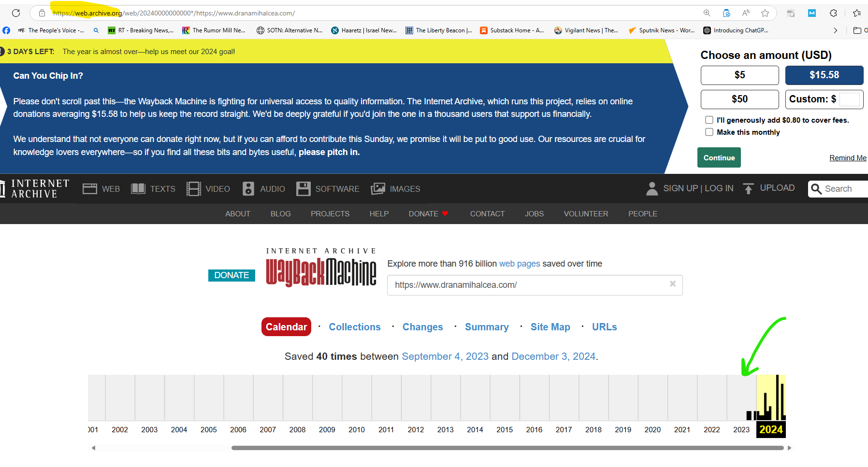The image size is (868, 467).
Task: Click the TEXTS book icon
Action: [138, 189]
